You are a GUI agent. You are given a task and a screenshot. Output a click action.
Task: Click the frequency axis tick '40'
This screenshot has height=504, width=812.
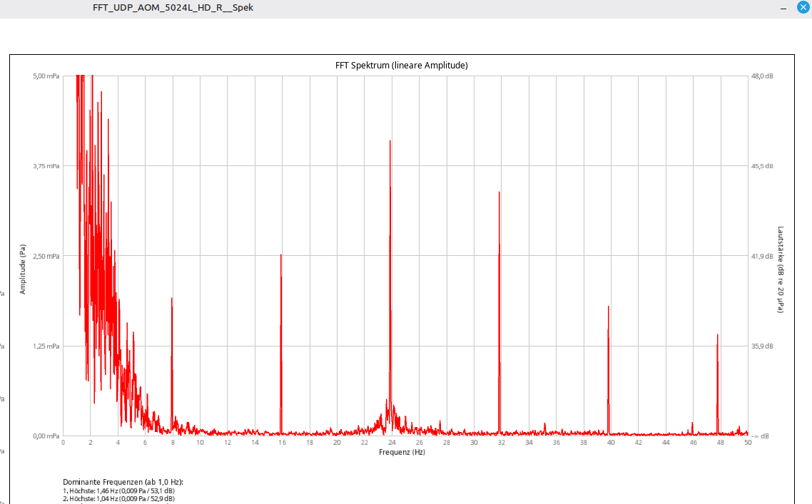[x=611, y=443]
